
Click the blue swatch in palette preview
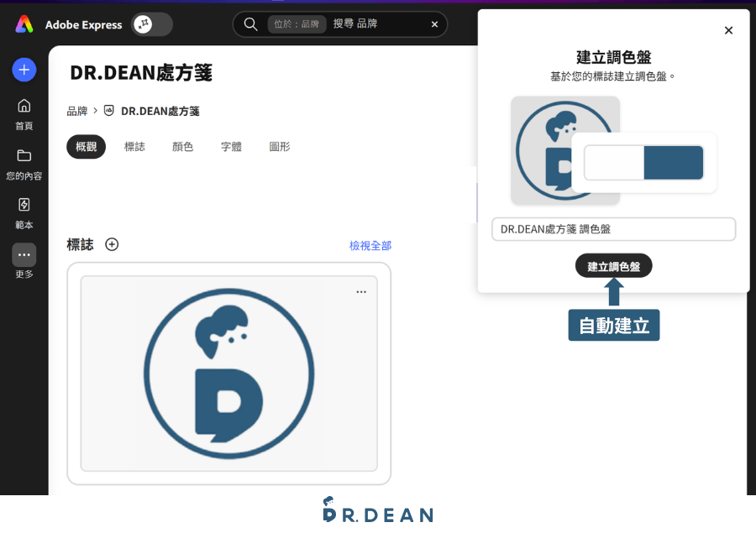(x=674, y=163)
